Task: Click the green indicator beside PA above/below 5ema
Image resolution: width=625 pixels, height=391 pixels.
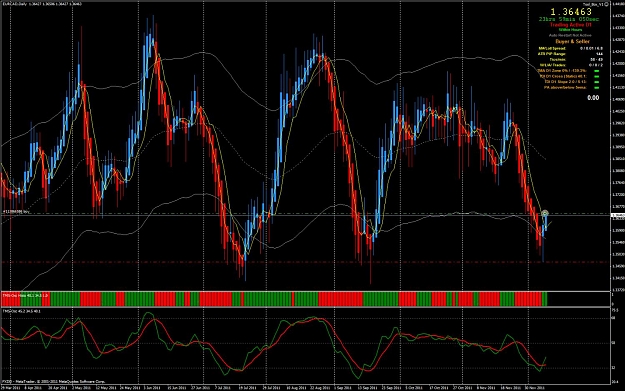Action: point(597,87)
